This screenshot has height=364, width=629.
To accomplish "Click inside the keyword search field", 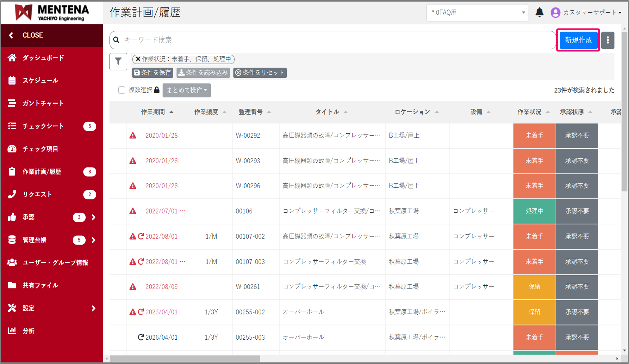I will (285, 40).
